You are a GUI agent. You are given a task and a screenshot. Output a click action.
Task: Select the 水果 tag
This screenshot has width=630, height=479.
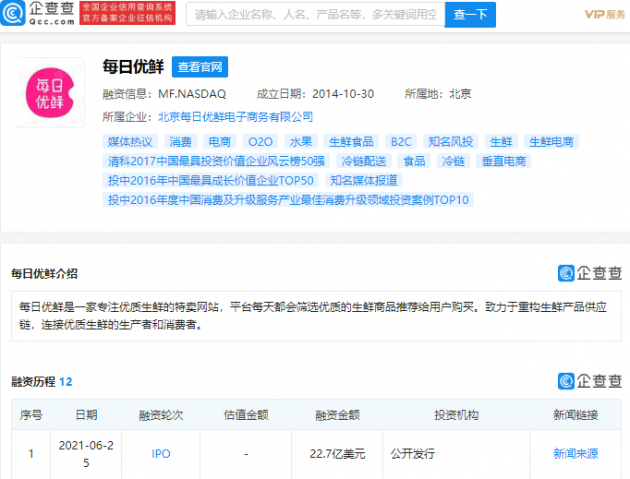tap(301, 141)
